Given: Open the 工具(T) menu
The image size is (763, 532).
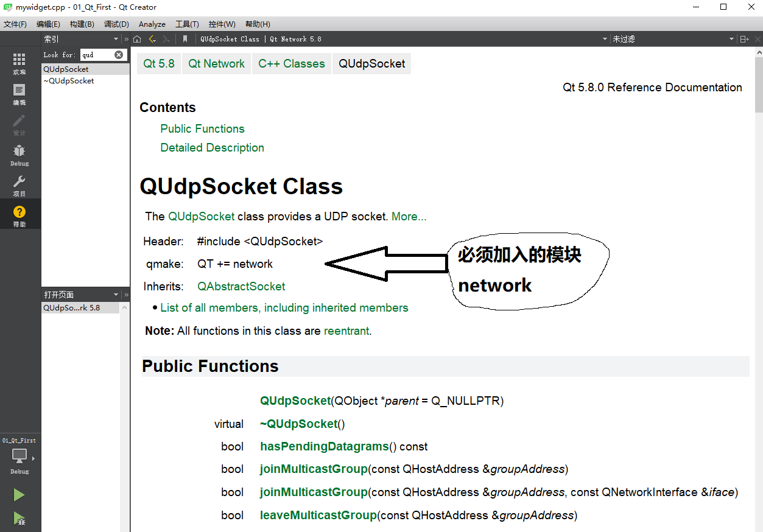Looking at the screenshot, I should [x=187, y=24].
